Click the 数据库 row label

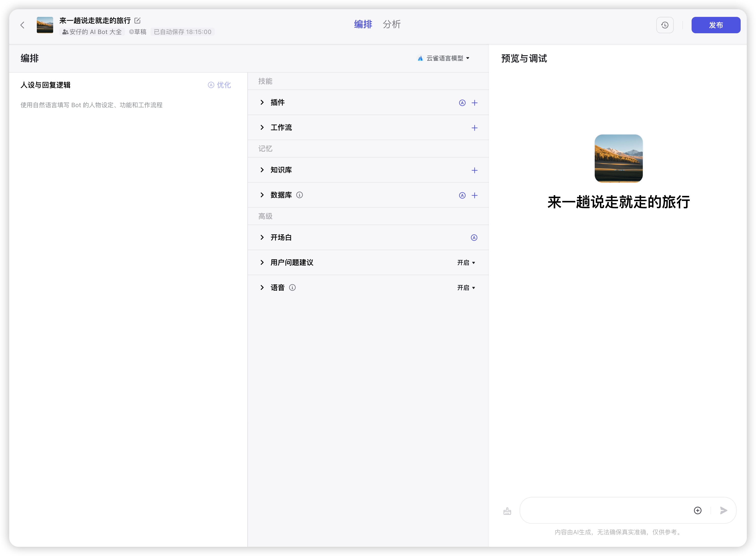click(x=281, y=195)
